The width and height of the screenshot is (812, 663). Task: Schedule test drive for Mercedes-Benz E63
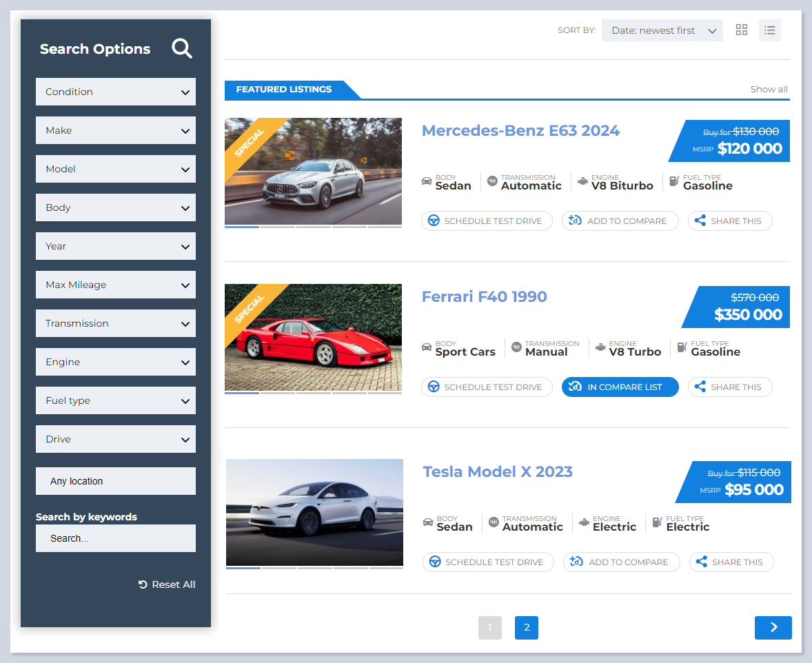click(487, 221)
